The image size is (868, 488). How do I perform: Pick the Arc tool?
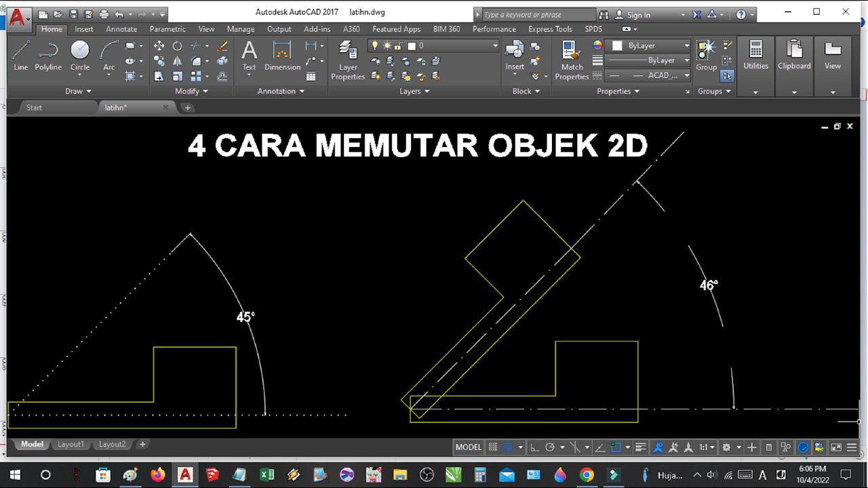108,55
